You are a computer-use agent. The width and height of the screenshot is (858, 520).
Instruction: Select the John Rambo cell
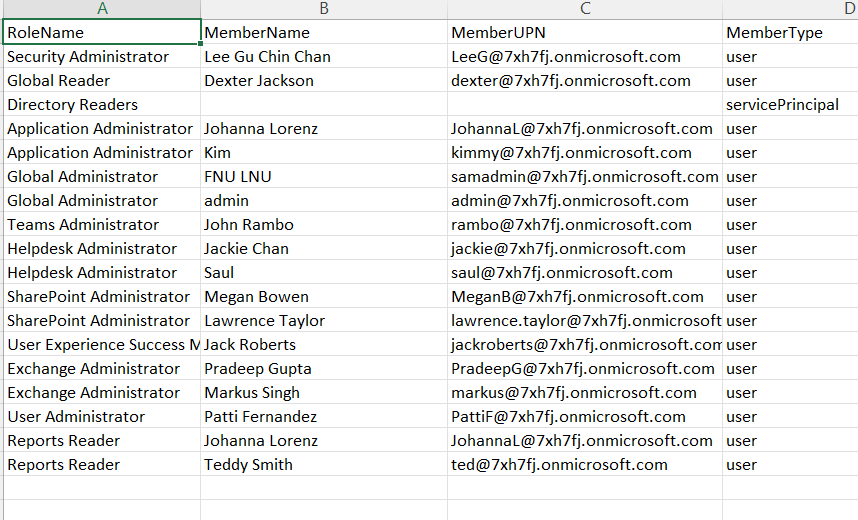point(324,224)
